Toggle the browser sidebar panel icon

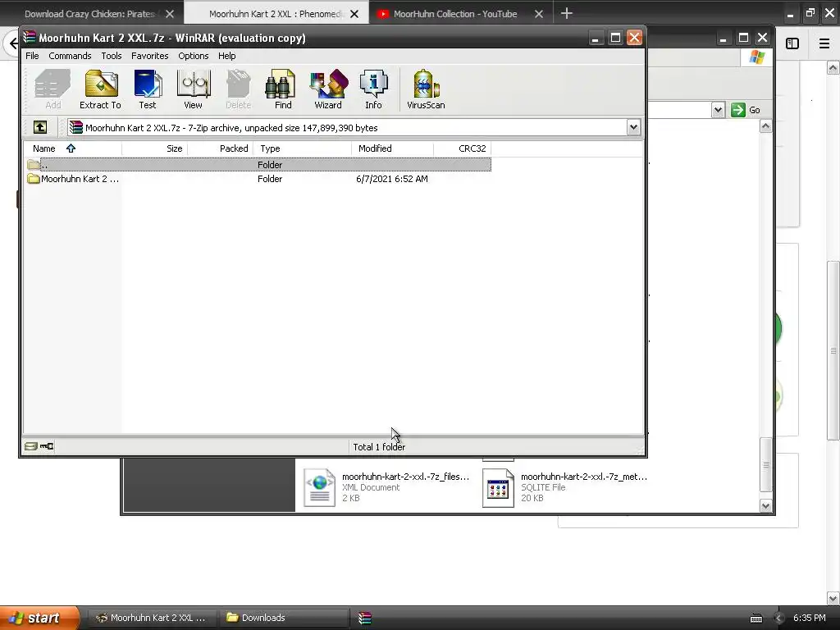pyautogui.click(x=792, y=43)
